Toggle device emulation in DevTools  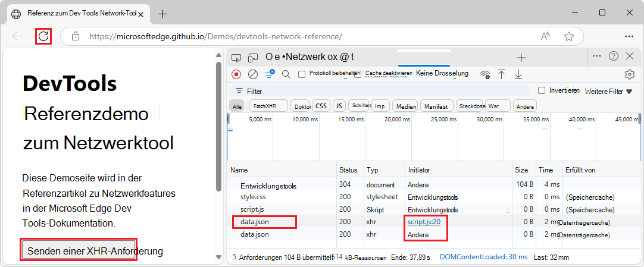click(x=254, y=58)
